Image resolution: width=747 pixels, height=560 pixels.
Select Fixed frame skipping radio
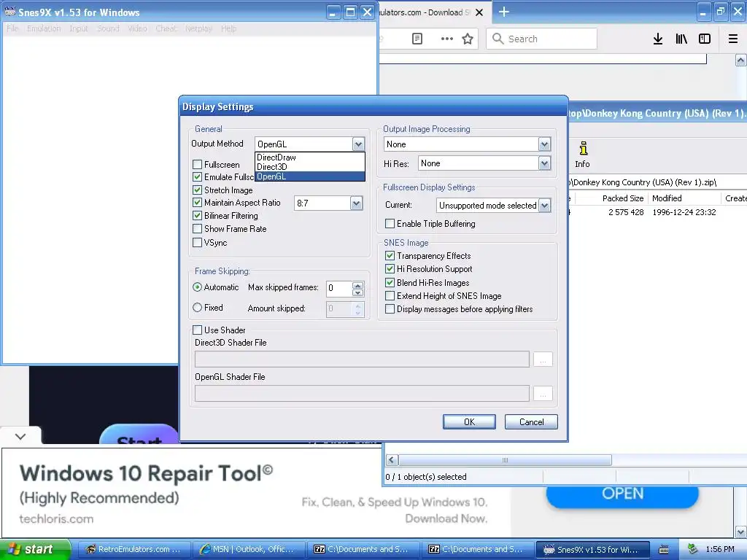197,308
